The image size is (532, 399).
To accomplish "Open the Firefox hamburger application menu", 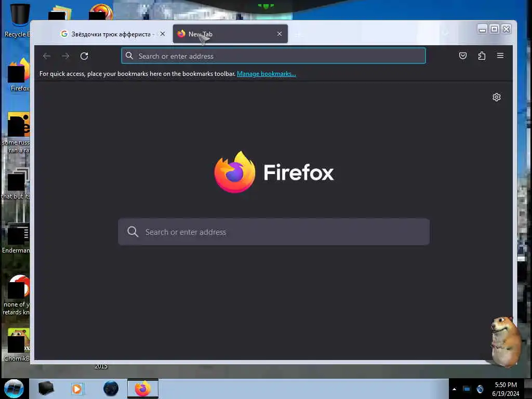I will pyautogui.click(x=500, y=56).
